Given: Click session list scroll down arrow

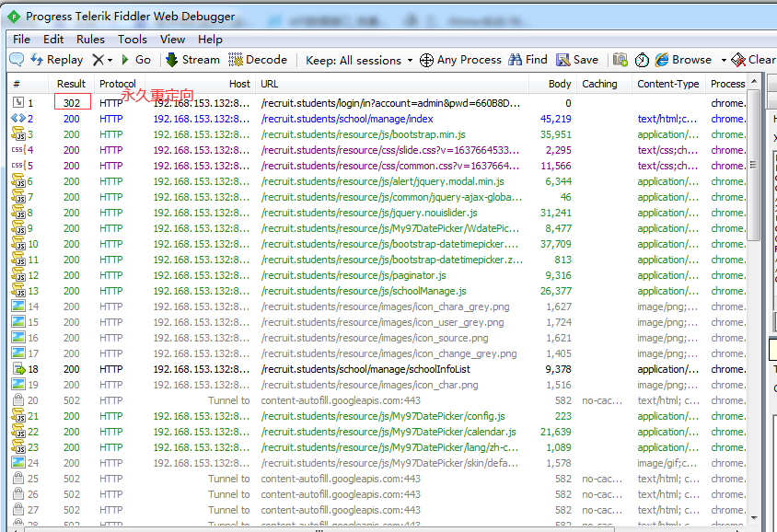Looking at the screenshot, I should point(754,518).
